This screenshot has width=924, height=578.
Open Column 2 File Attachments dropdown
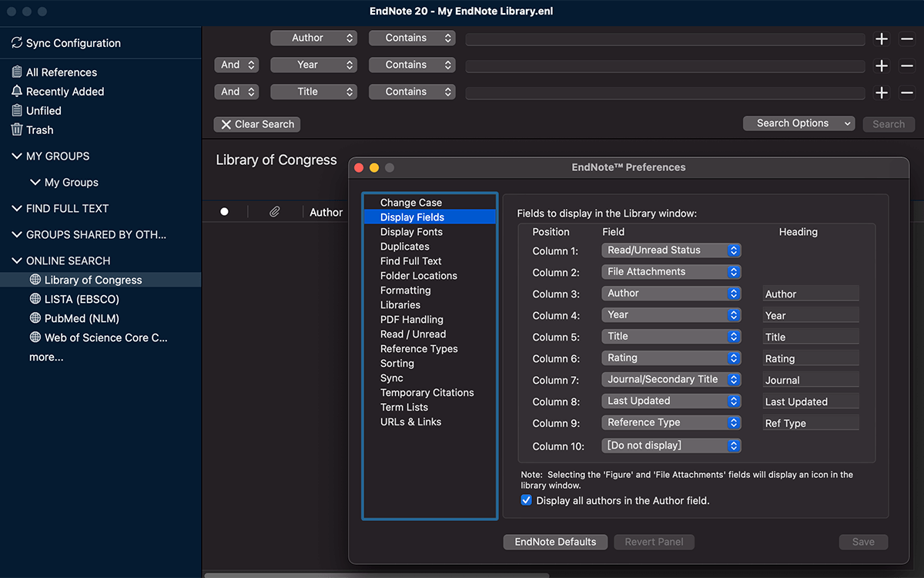point(671,272)
